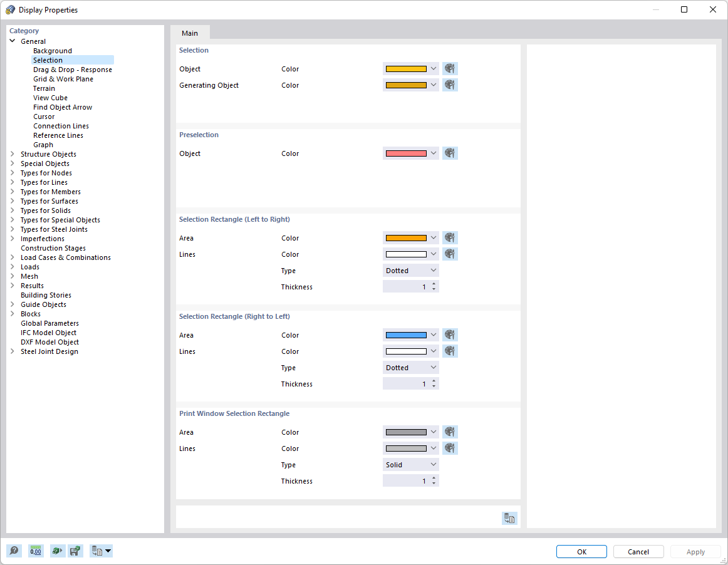Select Terrain in category tree

[44, 88]
